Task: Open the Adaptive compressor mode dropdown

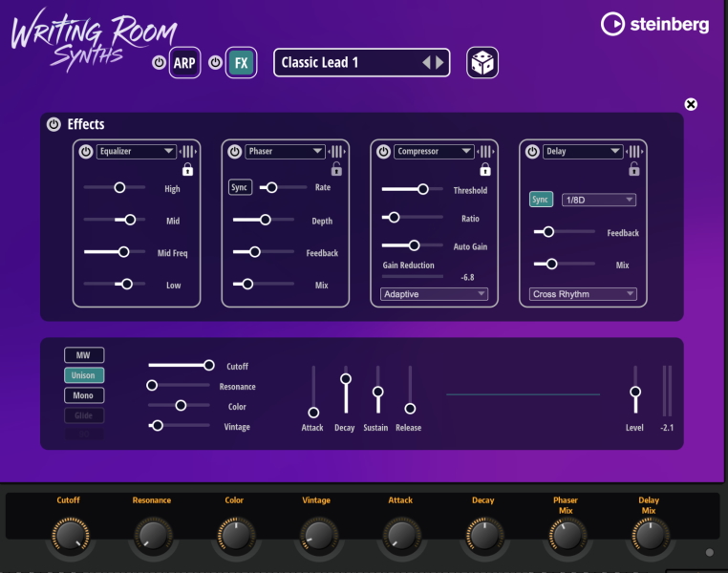Action: [434, 294]
